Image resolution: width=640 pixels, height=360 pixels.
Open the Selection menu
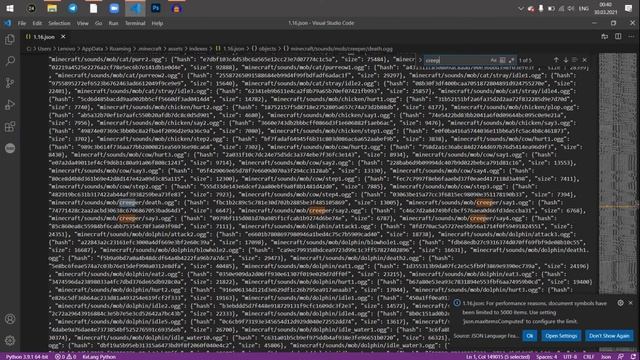point(59,23)
